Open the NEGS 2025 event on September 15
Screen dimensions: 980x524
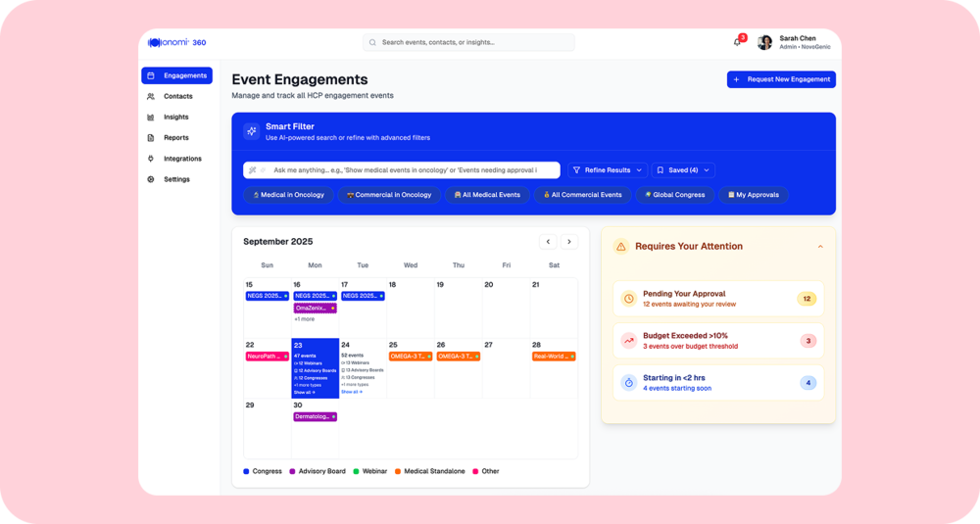[267, 296]
